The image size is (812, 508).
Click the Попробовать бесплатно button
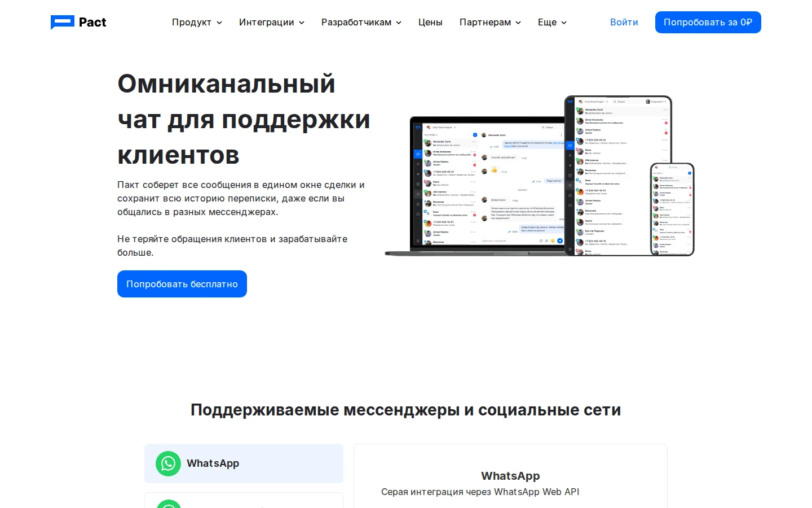coord(182,284)
